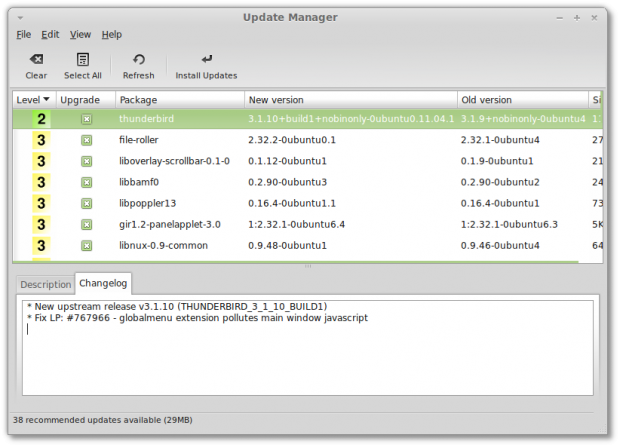The height and width of the screenshot is (447, 620).
Task: Click new version 0.16.4-0ubuntu1.1
Action: (x=292, y=204)
